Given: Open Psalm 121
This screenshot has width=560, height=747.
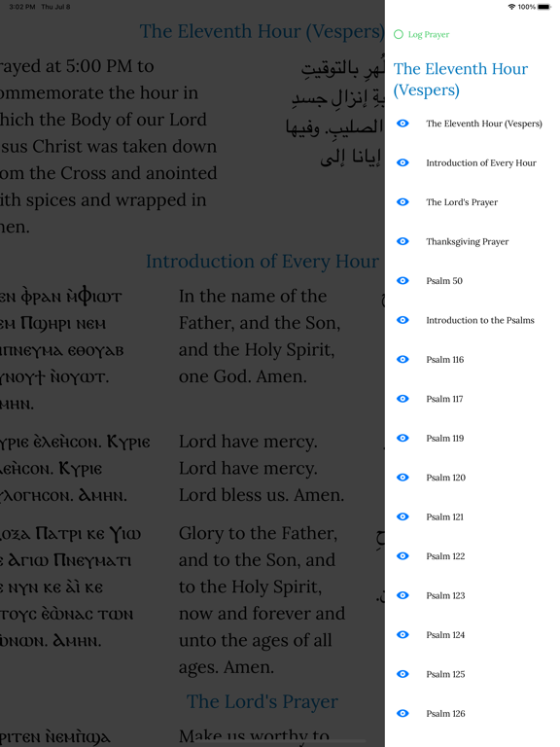Looking at the screenshot, I should pyautogui.click(x=444, y=516).
